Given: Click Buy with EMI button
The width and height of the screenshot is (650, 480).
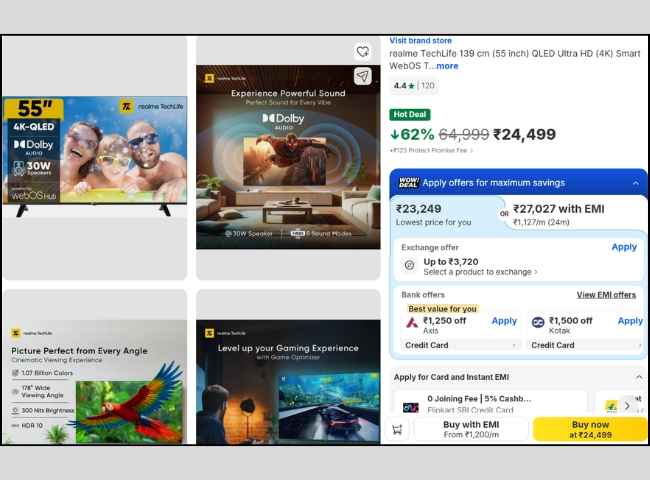Looking at the screenshot, I should pos(471,429).
